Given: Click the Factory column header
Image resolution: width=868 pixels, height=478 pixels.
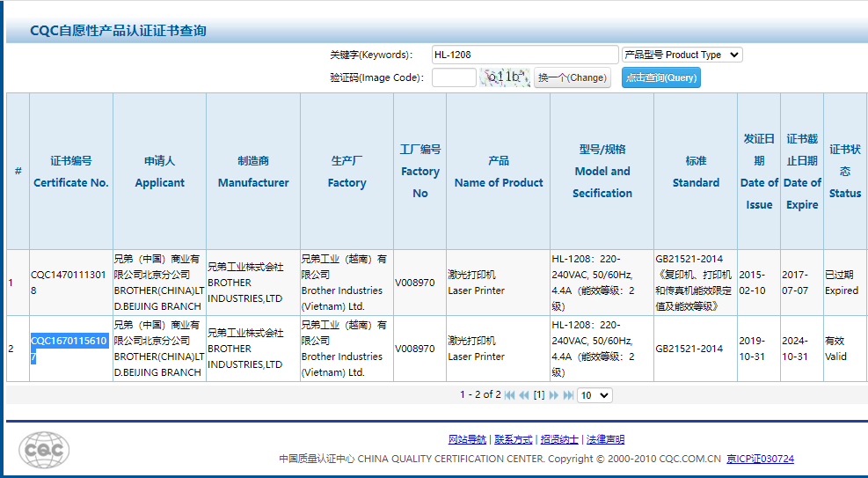Looking at the screenshot, I should (x=347, y=172).
